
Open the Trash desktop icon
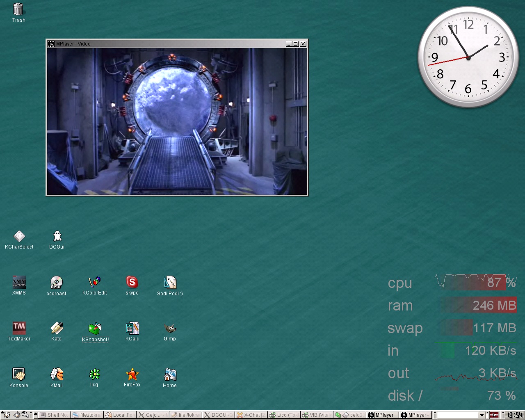pyautogui.click(x=18, y=13)
